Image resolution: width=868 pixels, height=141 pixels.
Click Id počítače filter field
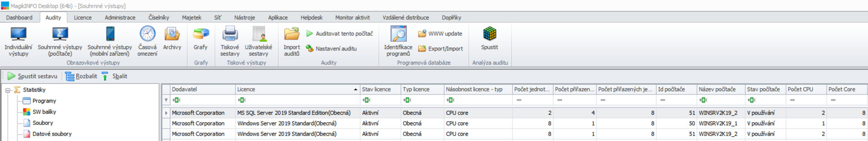676,100
